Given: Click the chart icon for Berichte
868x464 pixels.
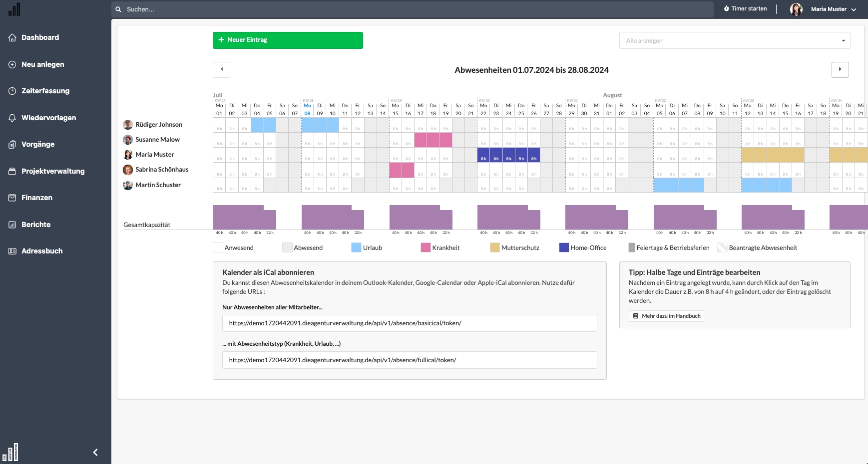Looking at the screenshot, I should tap(12, 225).
